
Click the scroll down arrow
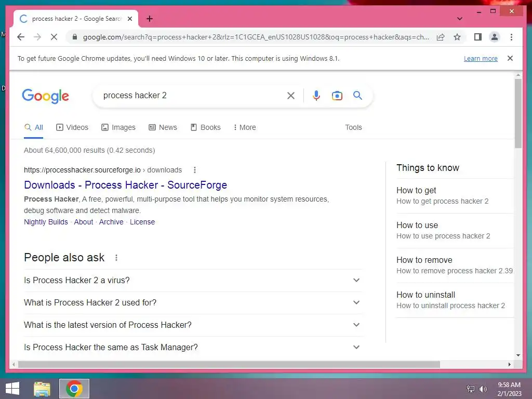(x=518, y=355)
